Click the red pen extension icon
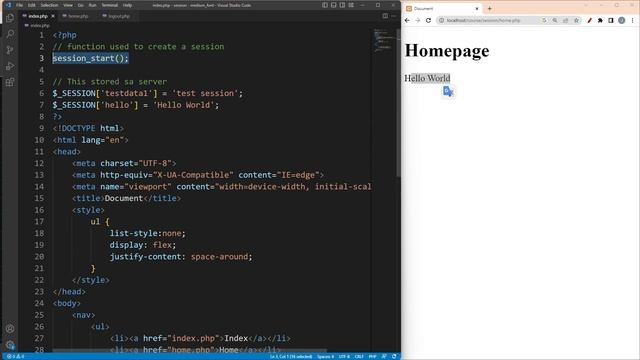640x360 pixels. (589, 20)
